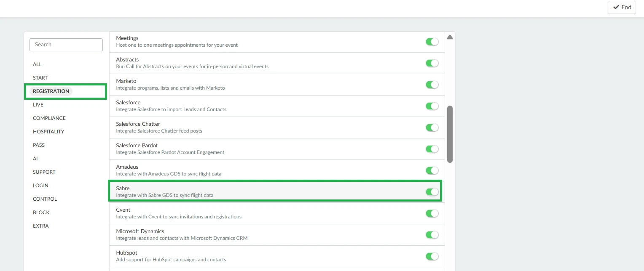The height and width of the screenshot is (271, 644).
Task: Disable the Marketo integration toggle
Action: [x=432, y=85]
